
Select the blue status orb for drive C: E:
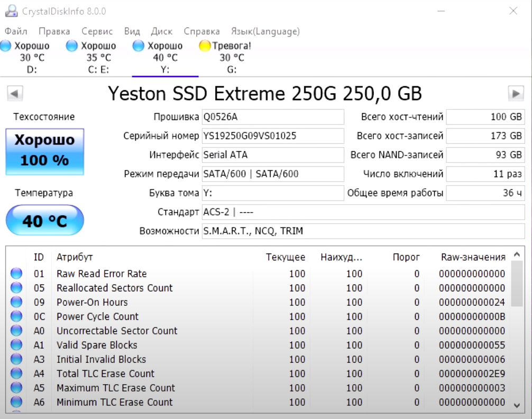click(x=71, y=45)
